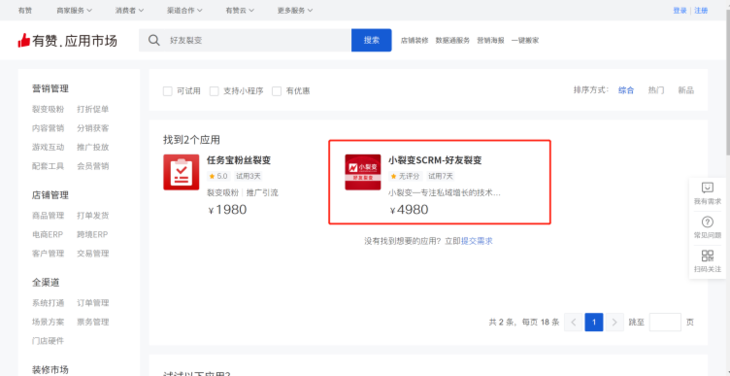Open the 商品管理 category
Screen dimensions: 730x376
pyautogui.click(x=48, y=215)
